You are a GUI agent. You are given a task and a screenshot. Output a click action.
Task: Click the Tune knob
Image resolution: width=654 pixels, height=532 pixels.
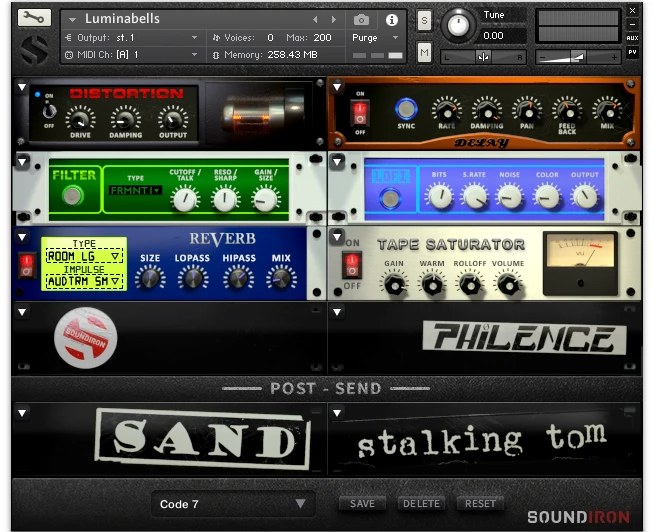[458, 25]
